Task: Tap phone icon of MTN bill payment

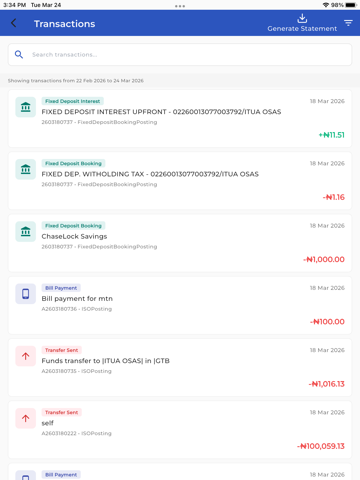Action: (26, 294)
